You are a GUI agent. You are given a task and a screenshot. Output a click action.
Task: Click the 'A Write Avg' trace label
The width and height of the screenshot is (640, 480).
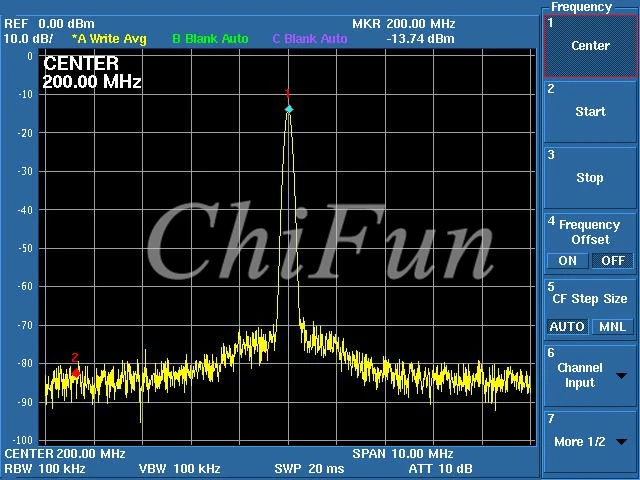[x=109, y=39]
